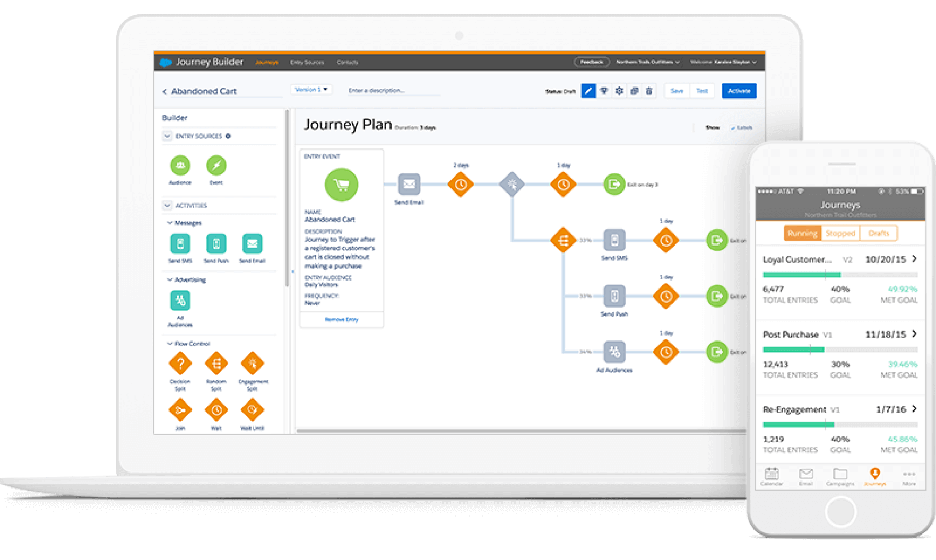Open Northern Trails Outfitters account dropdown
The image size is (936, 560).
coord(647,62)
